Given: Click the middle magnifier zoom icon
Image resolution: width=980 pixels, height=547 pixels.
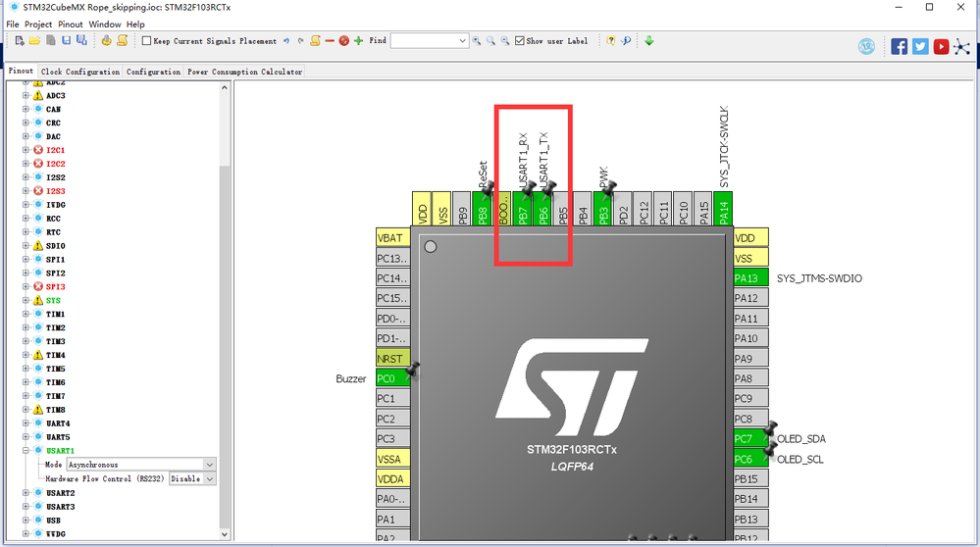Looking at the screenshot, I should pos(491,41).
